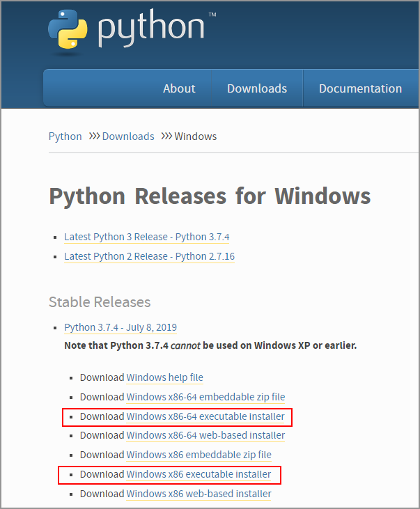420x509 pixels.
Task: Open Latest Python 2 Release - Python 2.7.16
Action: click(149, 256)
